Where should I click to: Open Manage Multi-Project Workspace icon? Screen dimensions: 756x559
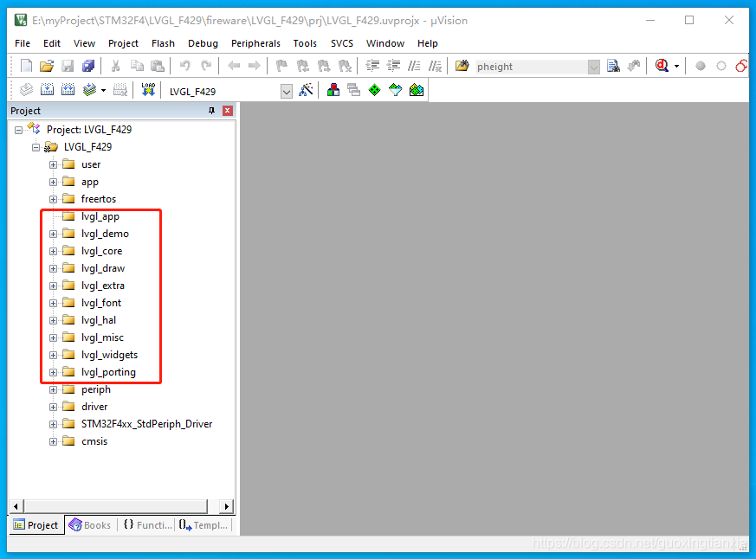coord(353,90)
